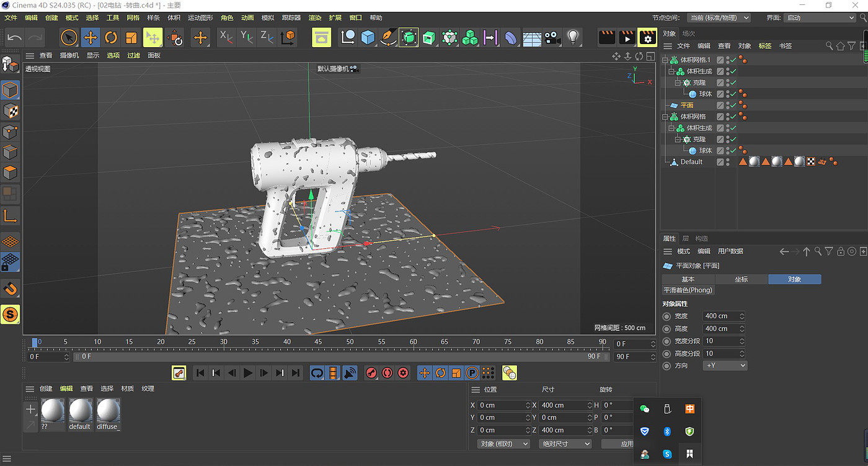Select the Rotate tool in top toolbar
The width and height of the screenshot is (868, 466).
[111, 38]
